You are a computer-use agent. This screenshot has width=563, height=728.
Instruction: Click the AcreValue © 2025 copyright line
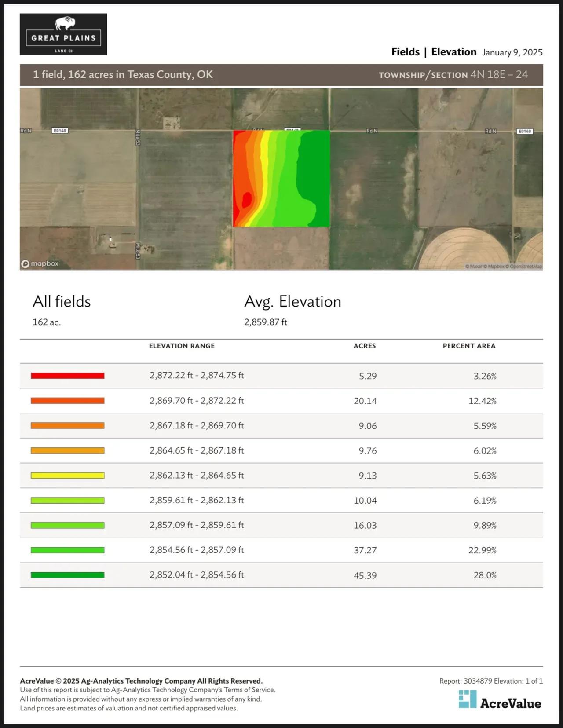coord(141,681)
